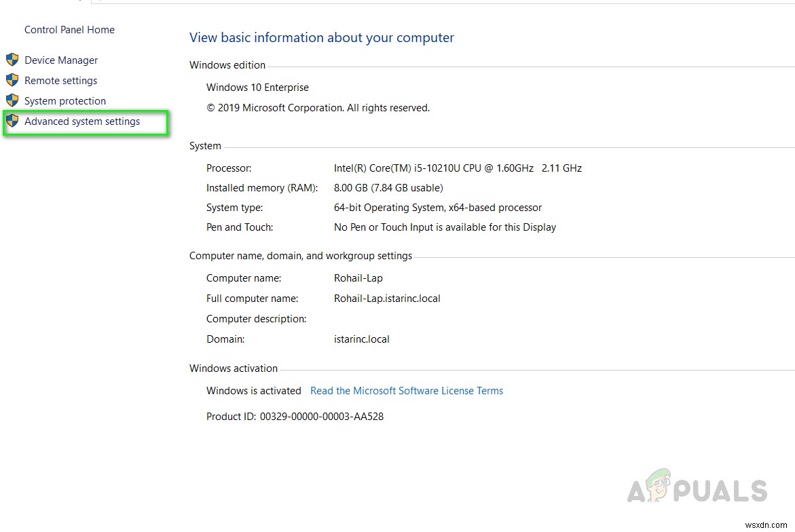Click the 'Full computer name:' label
The height and width of the screenshot is (532, 795).
pyautogui.click(x=252, y=299)
